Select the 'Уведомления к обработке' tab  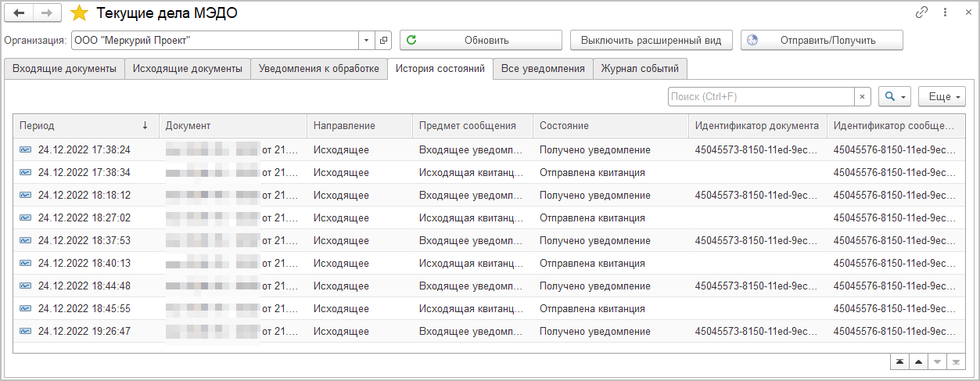pyautogui.click(x=319, y=69)
